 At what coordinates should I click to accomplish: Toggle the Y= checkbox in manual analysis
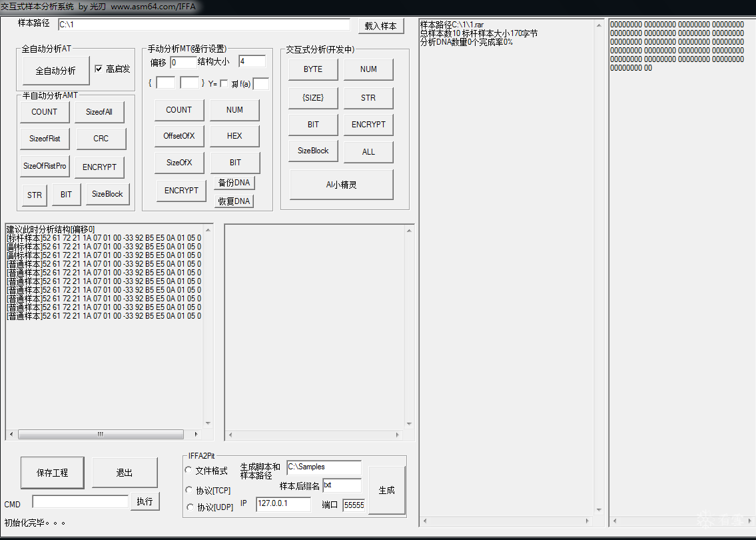224,83
